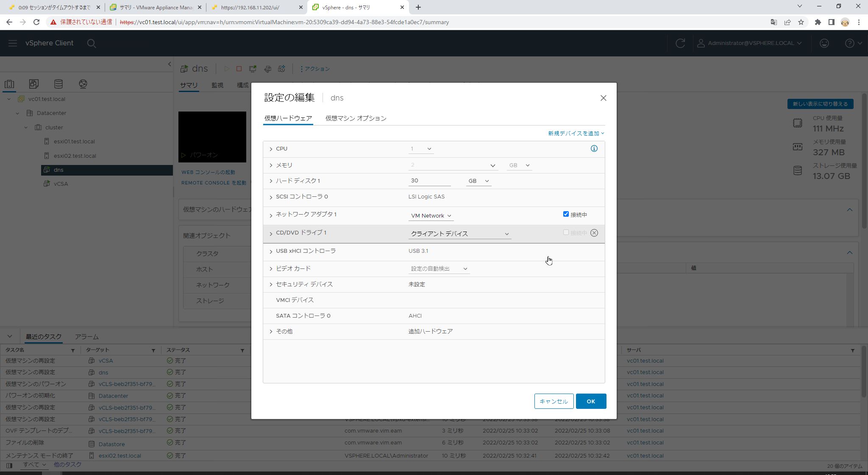Select the Virtual Hardware tab
The height and width of the screenshot is (475, 868).
(x=288, y=118)
